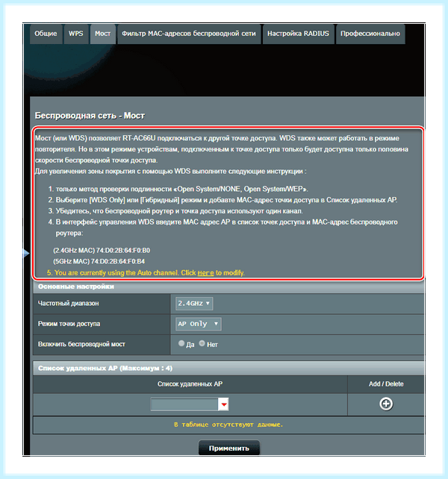Select the Мост tab

(103, 34)
